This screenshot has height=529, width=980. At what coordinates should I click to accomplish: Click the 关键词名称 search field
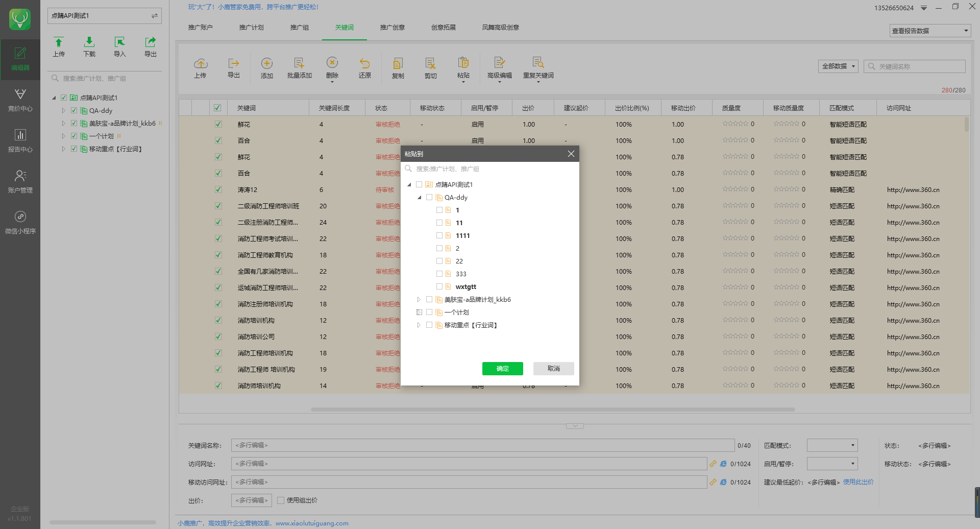[915, 66]
